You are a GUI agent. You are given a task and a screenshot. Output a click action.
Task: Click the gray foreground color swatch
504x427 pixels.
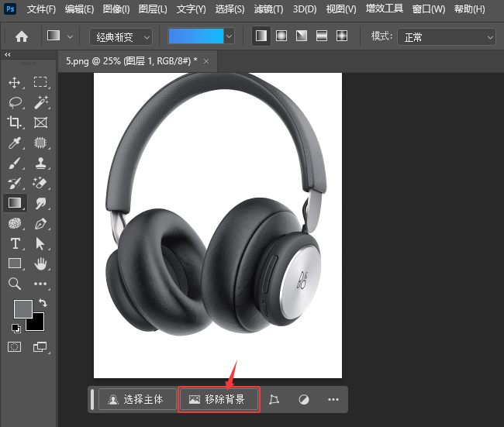pos(23,308)
